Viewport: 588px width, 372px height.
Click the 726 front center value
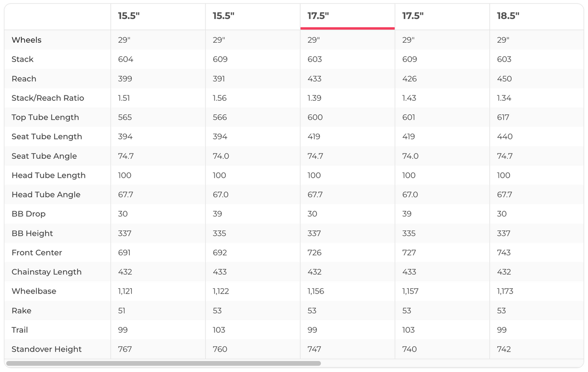(x=314, y=252)
